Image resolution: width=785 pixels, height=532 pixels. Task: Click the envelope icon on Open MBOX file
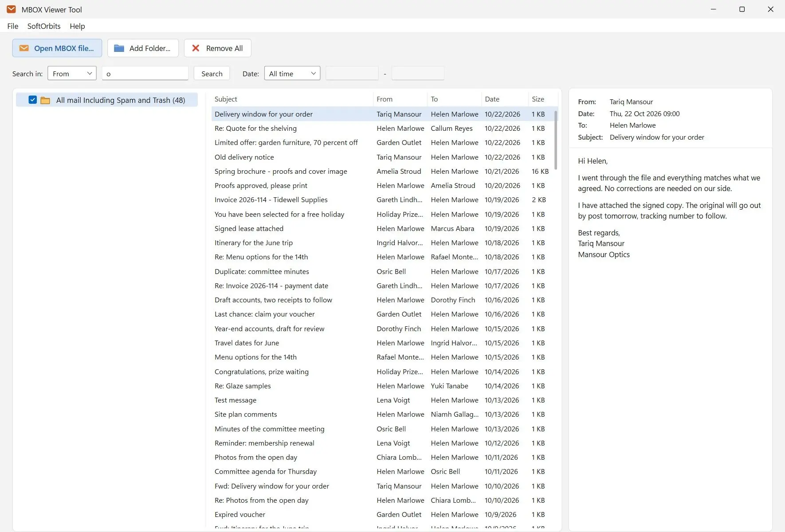pos(24,48)
